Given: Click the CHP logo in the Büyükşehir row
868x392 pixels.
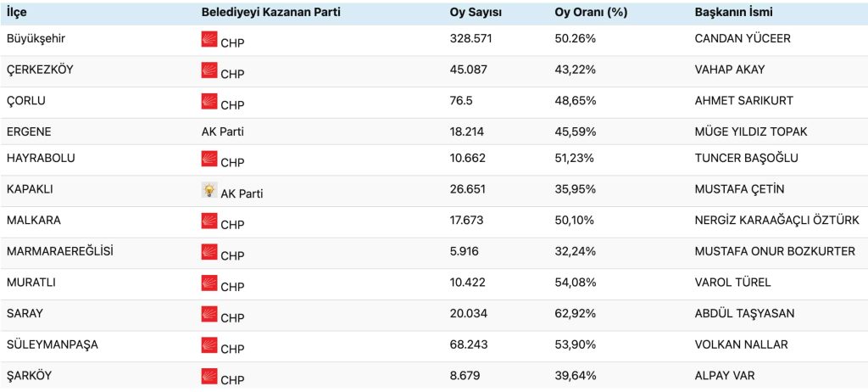Looking at the screenshot, I should click(x=209, y=39).
